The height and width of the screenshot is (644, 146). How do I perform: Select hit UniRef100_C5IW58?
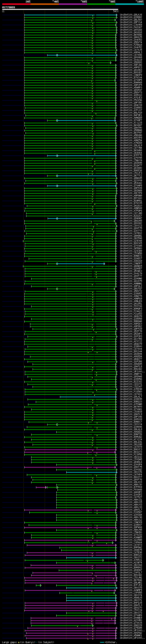point(131,253)
